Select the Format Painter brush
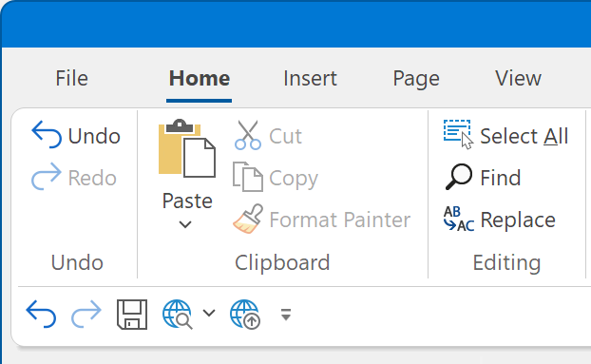This screenshot has height=364, width=591. pos(248,219)
